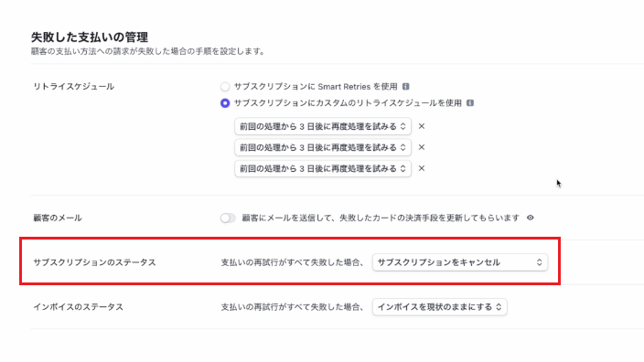
Task: Preview customer email using eye icon
Action: tap(531, 218)
